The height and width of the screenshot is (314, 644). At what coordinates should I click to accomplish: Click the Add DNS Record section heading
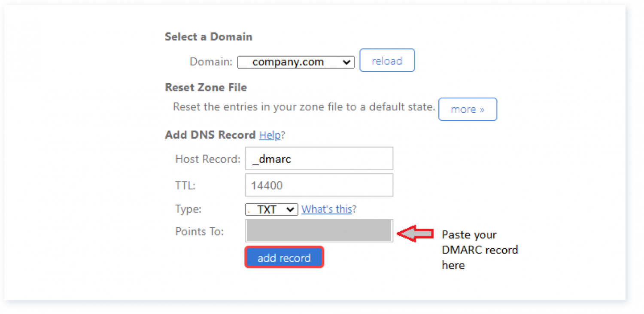click(210, 135)
